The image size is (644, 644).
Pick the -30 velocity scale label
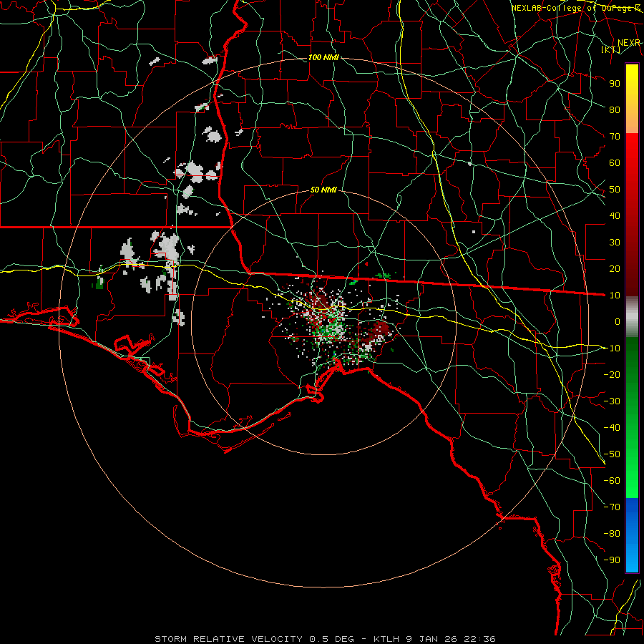click(x=612, y=401)
